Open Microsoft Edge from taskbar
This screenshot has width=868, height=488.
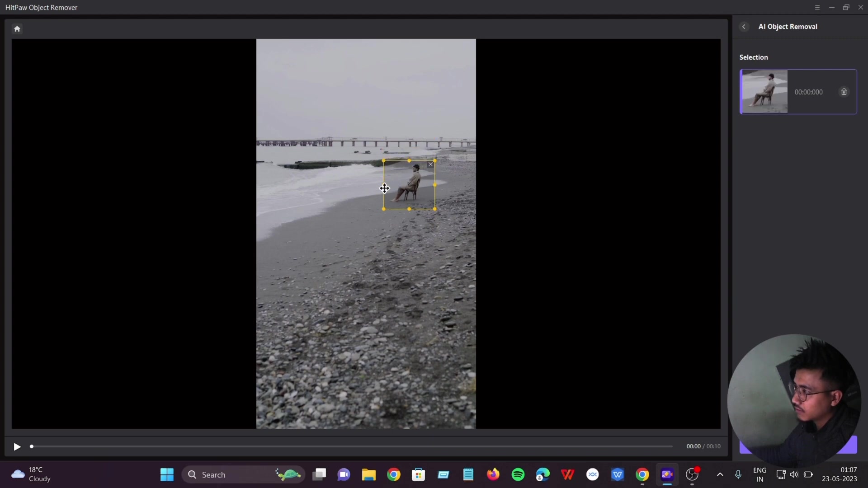coord(543,474)
